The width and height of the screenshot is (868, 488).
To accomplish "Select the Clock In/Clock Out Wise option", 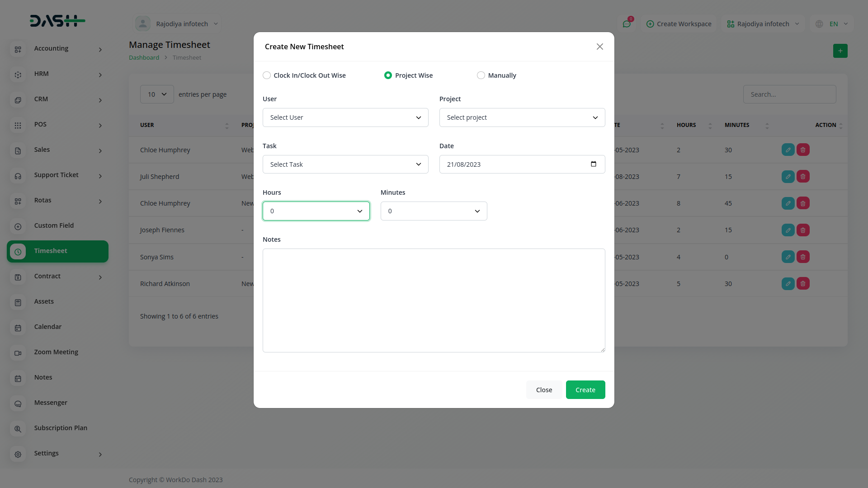I will (267, 75).
